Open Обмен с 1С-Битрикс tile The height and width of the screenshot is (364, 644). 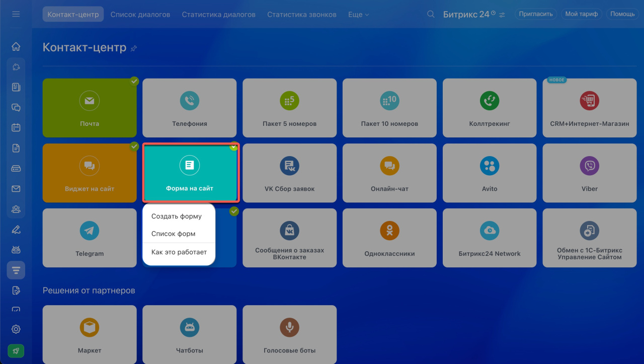(590, 238)
